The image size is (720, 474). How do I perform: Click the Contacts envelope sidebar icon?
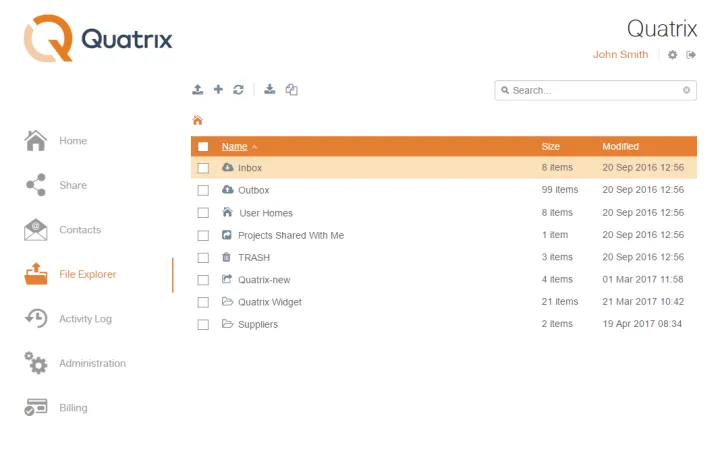(x=36, y=230)
